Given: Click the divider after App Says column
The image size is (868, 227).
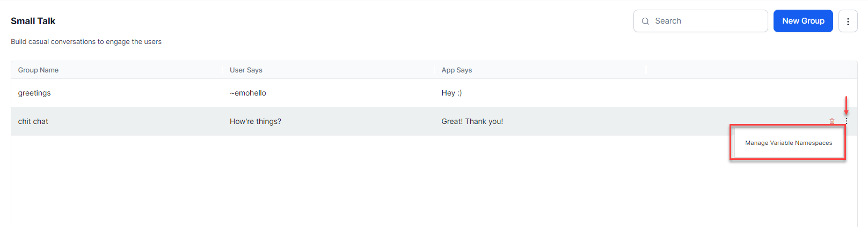Looking at the screenshot, I should click(645, 70).
